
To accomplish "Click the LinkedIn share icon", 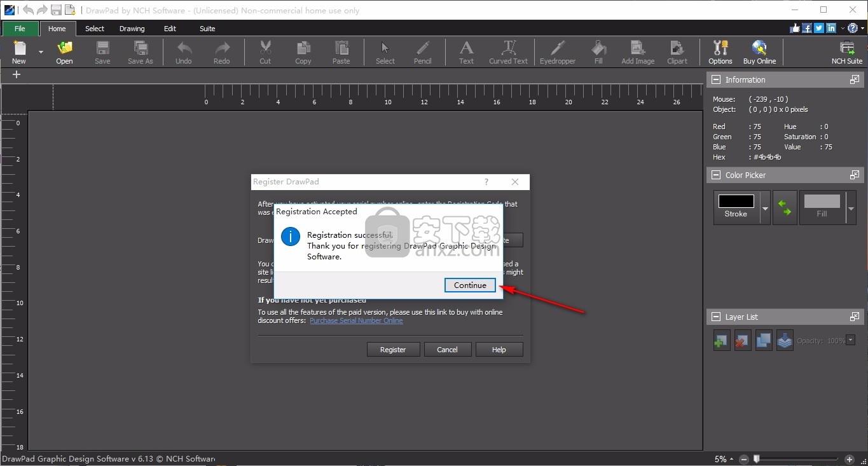I will point(831,28).
